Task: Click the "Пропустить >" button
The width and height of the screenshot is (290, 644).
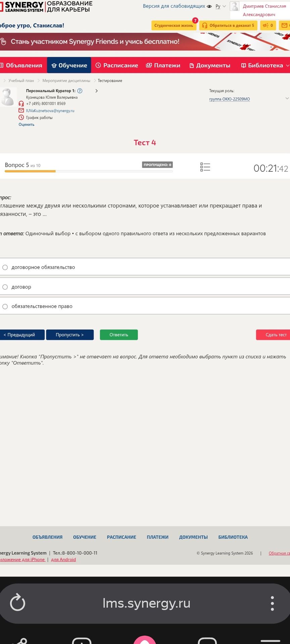Action: pos(70,335)
